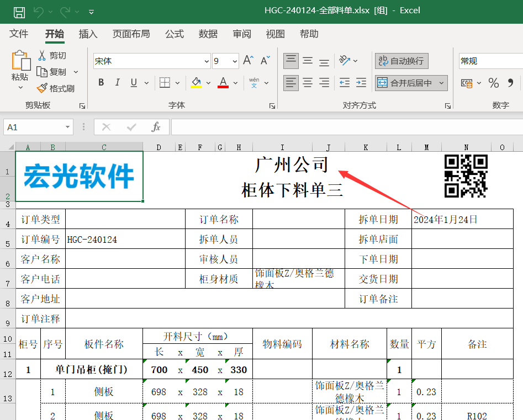Apply percent style (%) icon
523x420 pixels.
coord(493,83)
